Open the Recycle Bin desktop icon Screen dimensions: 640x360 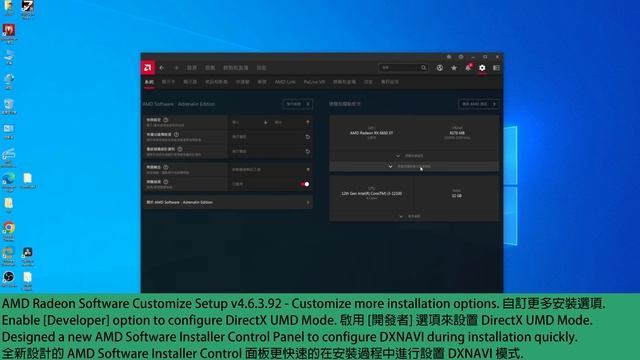click(9, 107)
